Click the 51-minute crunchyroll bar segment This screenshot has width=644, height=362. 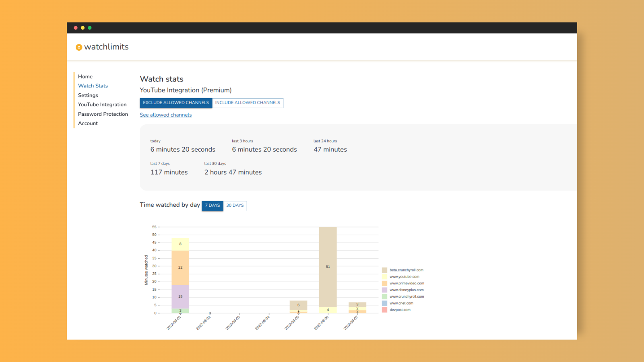click(328, 267)
